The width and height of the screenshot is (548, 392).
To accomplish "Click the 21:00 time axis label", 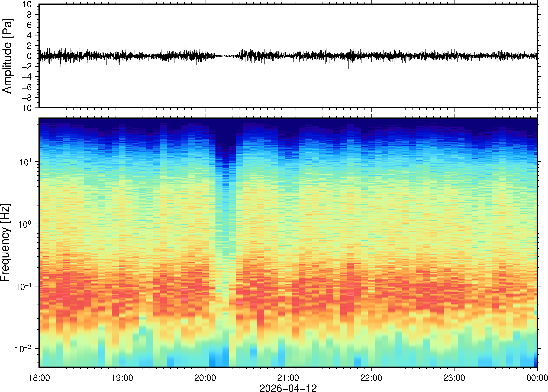I will (x=288, y=378).
